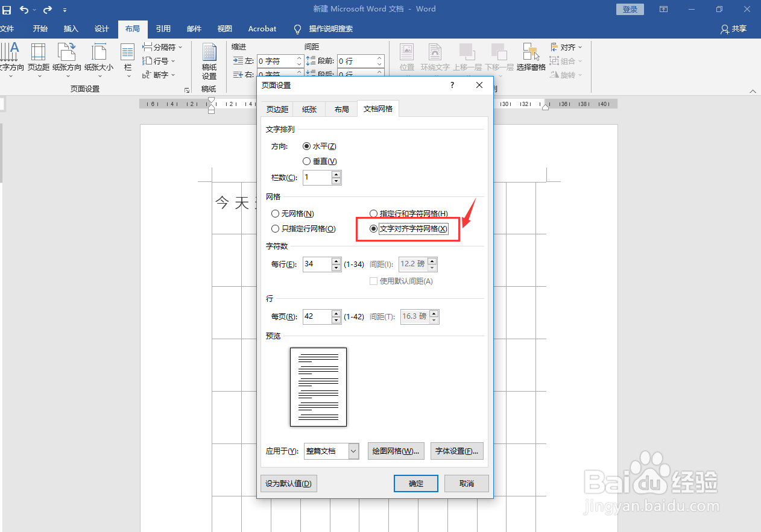Viewport: 761px width, 532px height.
Task: Click the 旋转 rotate objects tool
Action: (x=566, y=75)
